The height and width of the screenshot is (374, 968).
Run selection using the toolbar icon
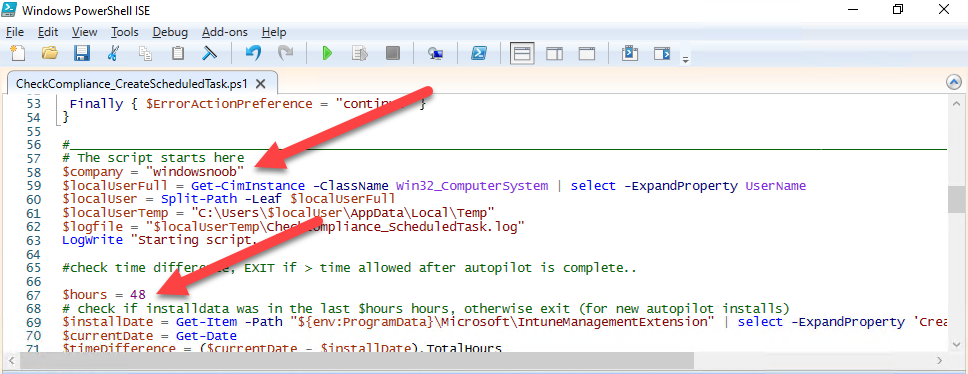[x=359, y=54]
